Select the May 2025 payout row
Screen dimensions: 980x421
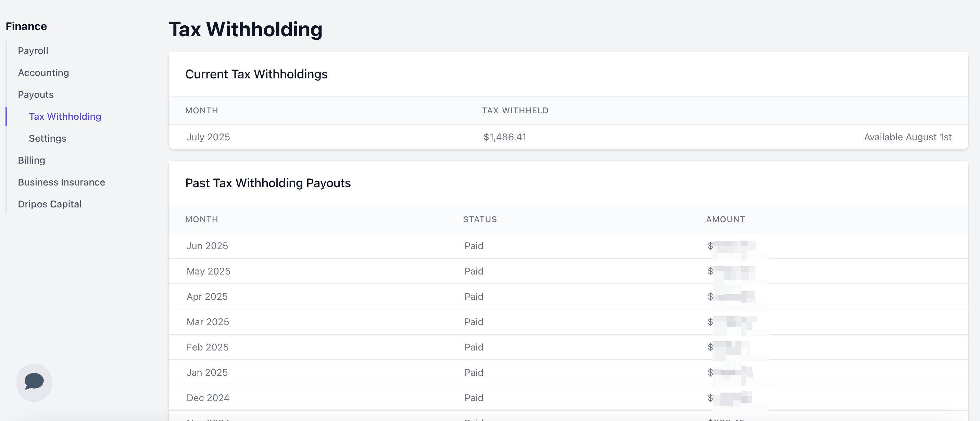click(x=568, y=271)
